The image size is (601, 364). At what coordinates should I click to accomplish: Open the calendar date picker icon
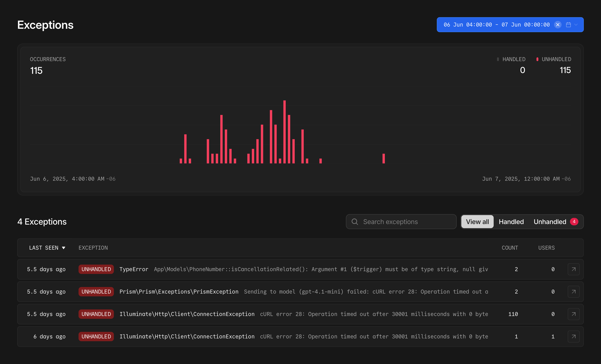click(568, 25)
